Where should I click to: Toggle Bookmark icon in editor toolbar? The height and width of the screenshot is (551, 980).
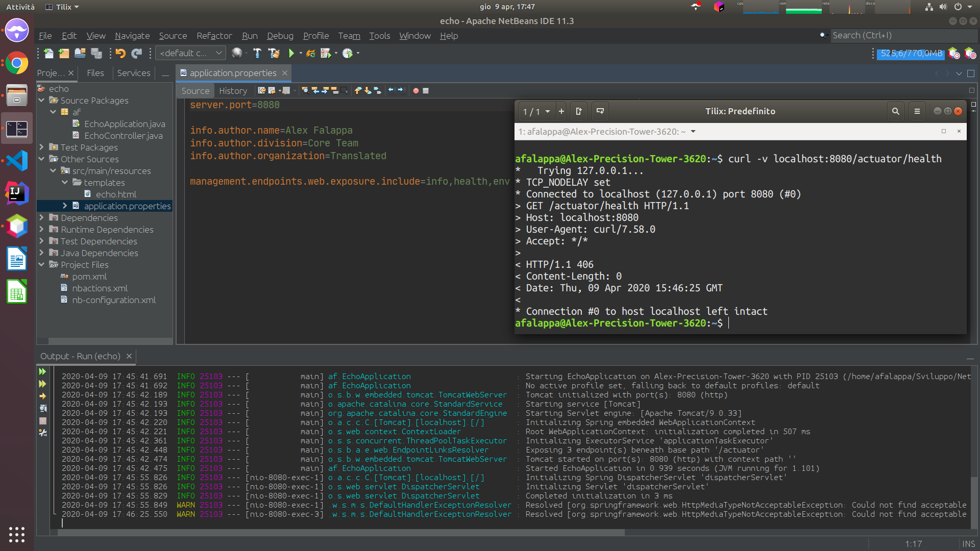(377, 90)
